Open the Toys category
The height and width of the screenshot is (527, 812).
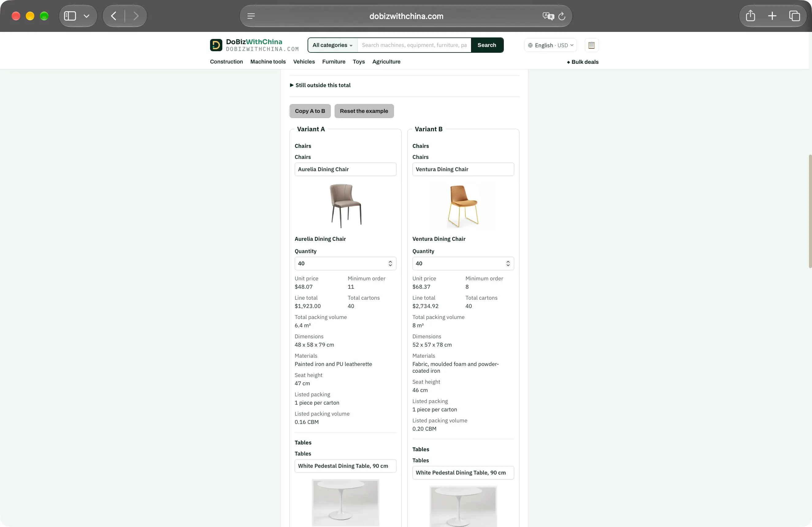(358, 61)
